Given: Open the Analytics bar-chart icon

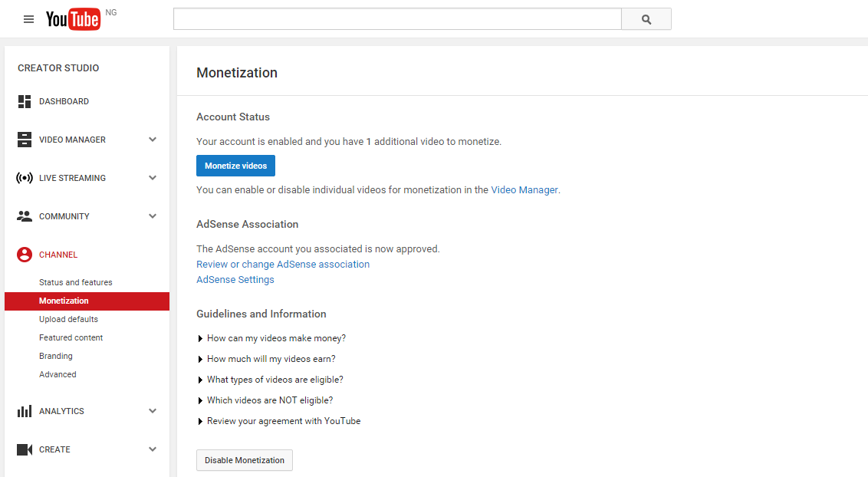Looking at the screenshot, I should pyautogui.click(x=24, y=411).
